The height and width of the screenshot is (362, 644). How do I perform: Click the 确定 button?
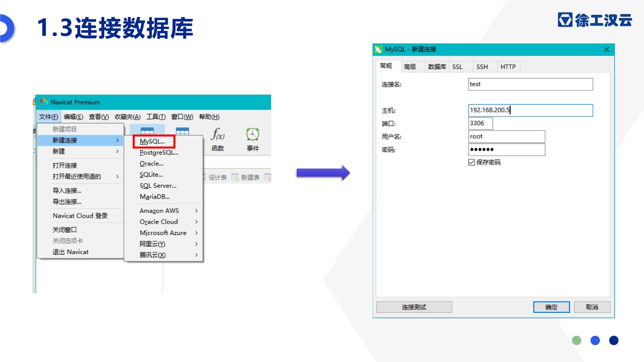point(551,307)
